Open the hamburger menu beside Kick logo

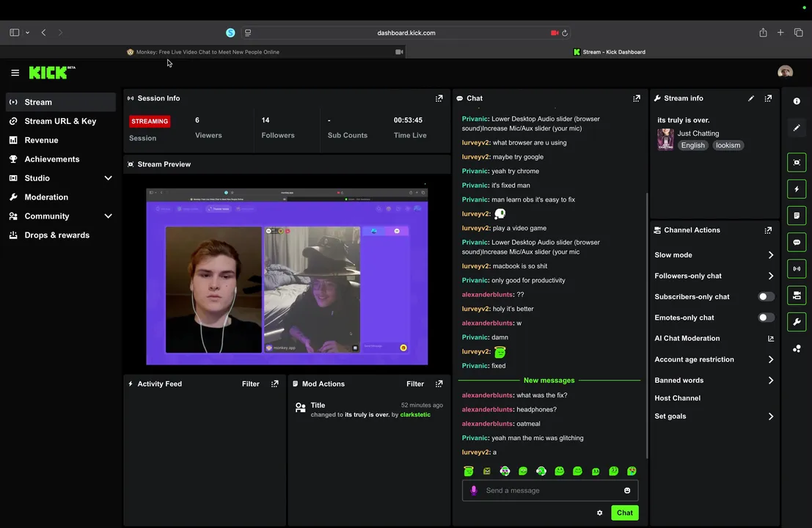coord(15,73)
